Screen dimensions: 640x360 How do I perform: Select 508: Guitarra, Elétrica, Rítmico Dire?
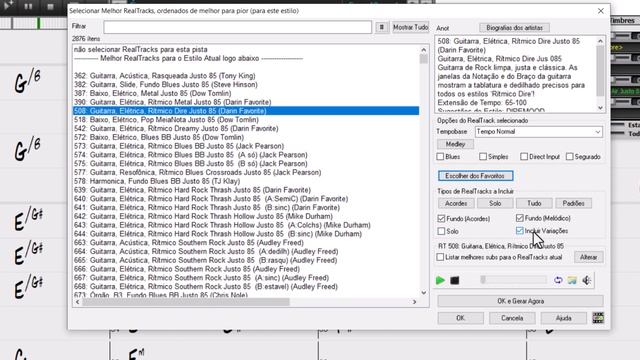pyautogui.click(x=246, y=111)
